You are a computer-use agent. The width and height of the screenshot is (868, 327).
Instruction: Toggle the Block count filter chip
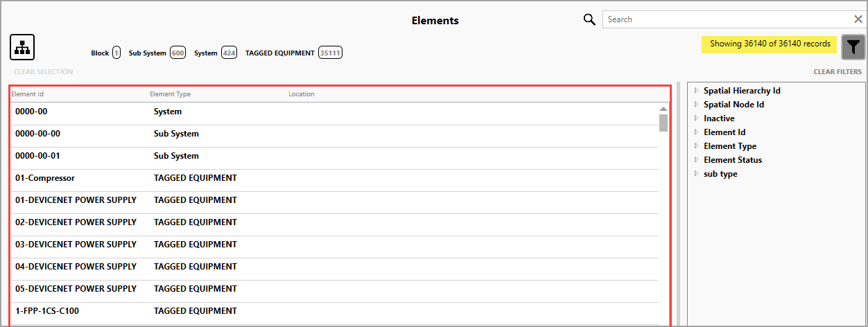(106, 53)
